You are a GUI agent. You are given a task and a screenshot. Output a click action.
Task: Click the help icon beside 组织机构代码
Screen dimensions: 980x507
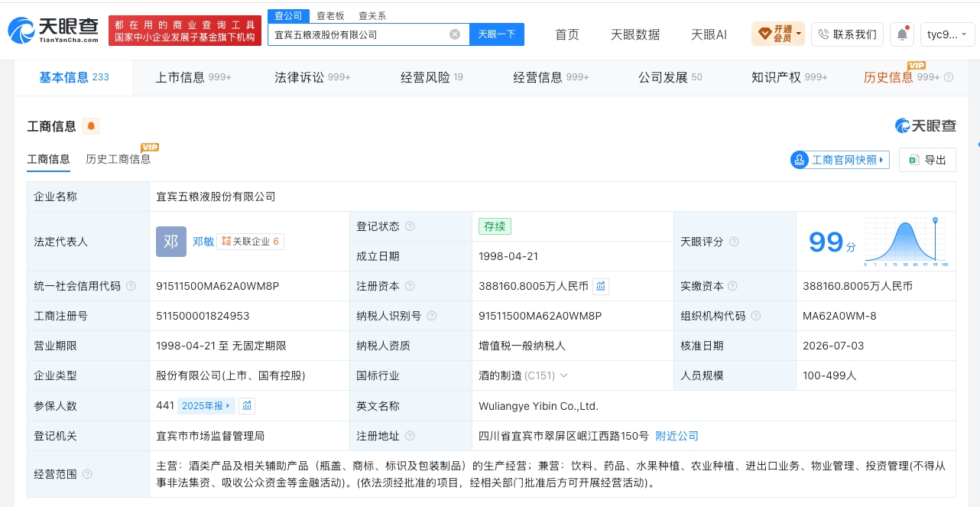coord(755,316)
